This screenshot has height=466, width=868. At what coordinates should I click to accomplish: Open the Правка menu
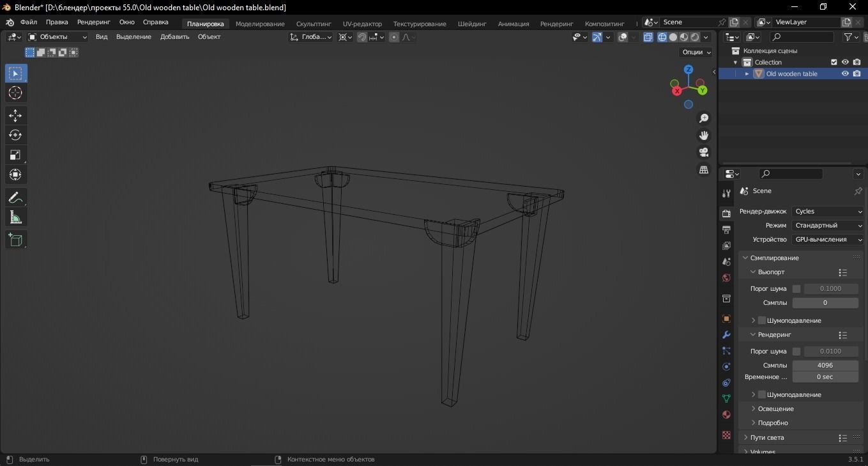click(x=57, y=22)
